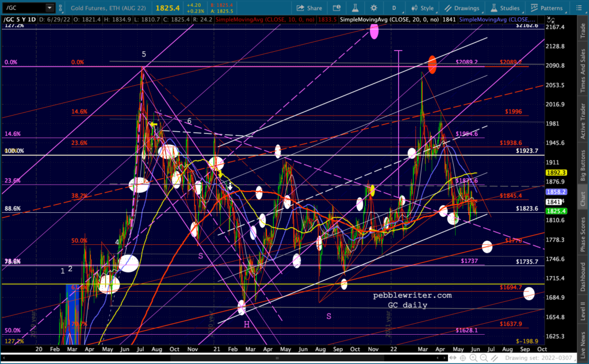Open the Patterns menu
The width and height of the screenshot is (589, 364).
click(546, 8)
